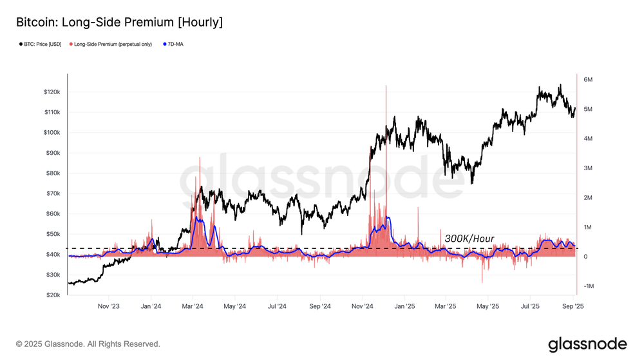Select the Mar '25 x-axis label

446,306
